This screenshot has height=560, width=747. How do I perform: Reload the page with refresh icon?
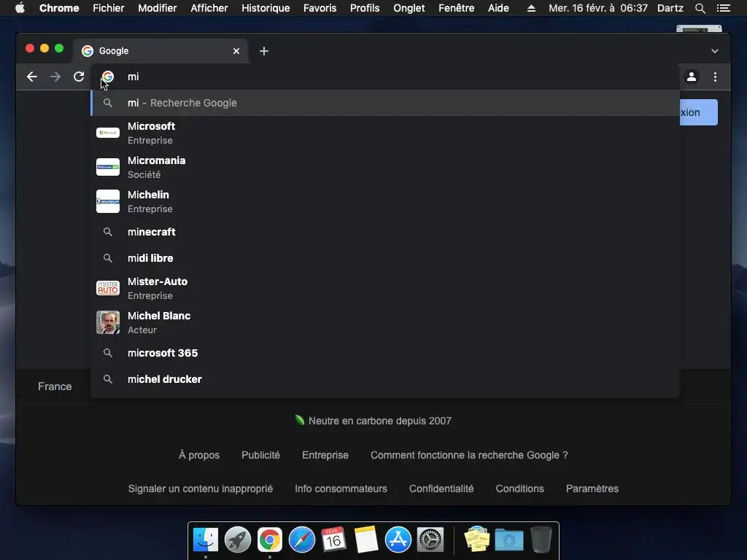point(79,77)
